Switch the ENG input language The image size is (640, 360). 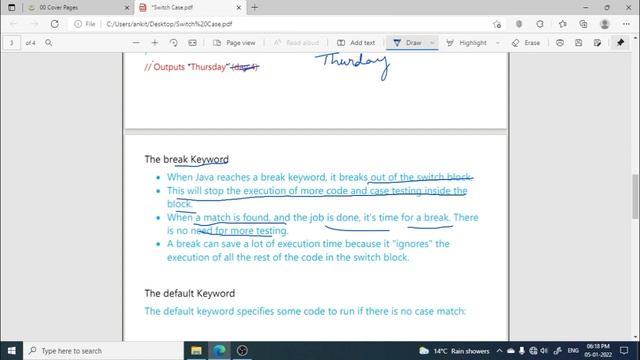pyautogui.click(x=573, y=351)
